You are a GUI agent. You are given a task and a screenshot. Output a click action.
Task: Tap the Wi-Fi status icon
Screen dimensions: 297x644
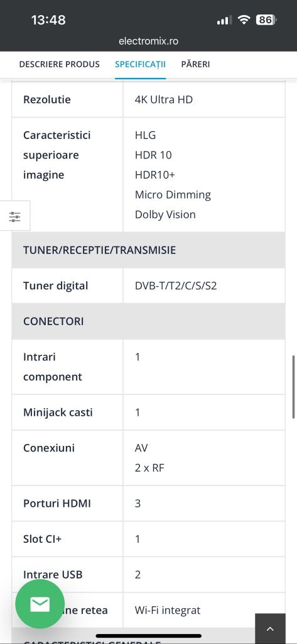point(244,19)
